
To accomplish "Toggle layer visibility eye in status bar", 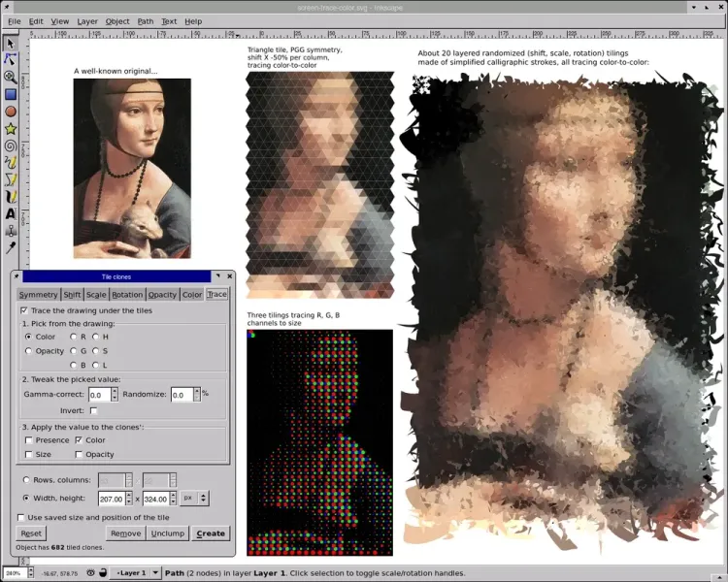I will click(x=90, y=572).
